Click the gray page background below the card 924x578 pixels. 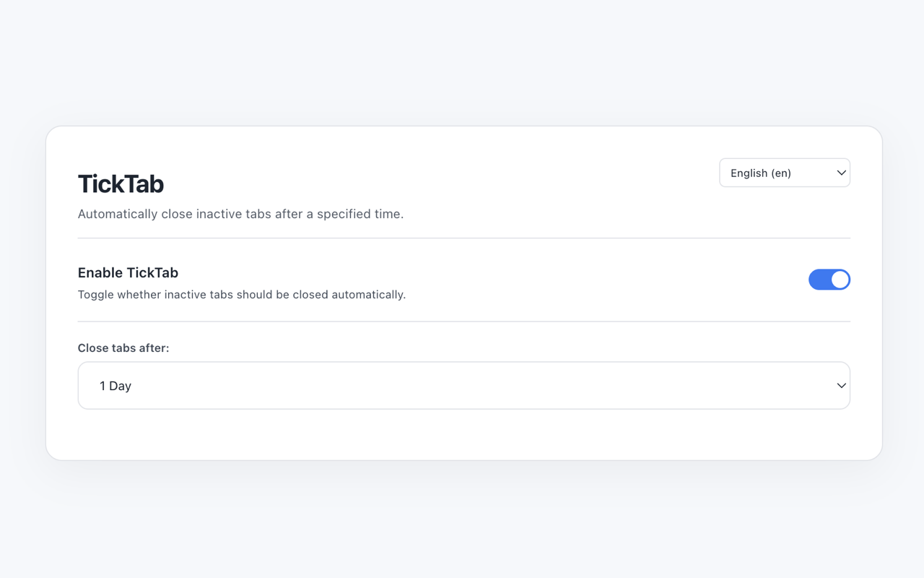pos(462,520)
